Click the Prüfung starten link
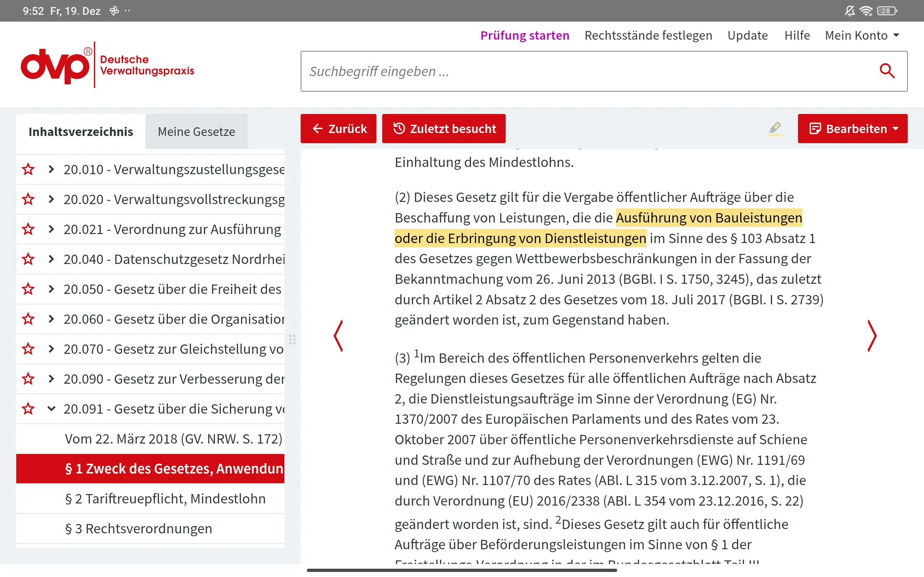 click(524, 35)
